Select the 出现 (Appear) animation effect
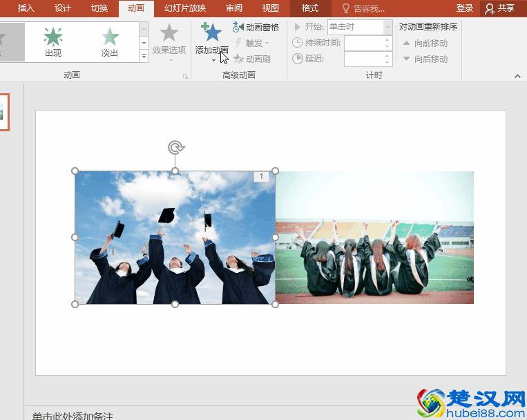The height and width of the screenshot is (420, 527). click(53, 42)
